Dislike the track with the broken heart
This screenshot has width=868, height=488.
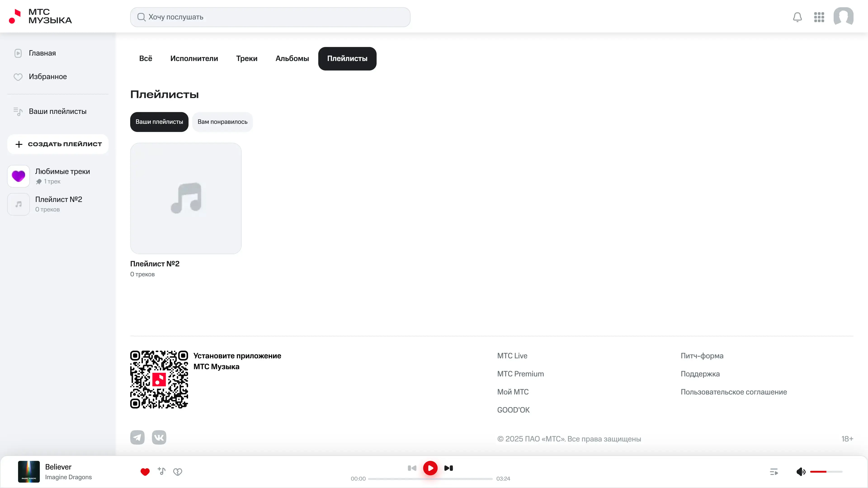[178, 472]
